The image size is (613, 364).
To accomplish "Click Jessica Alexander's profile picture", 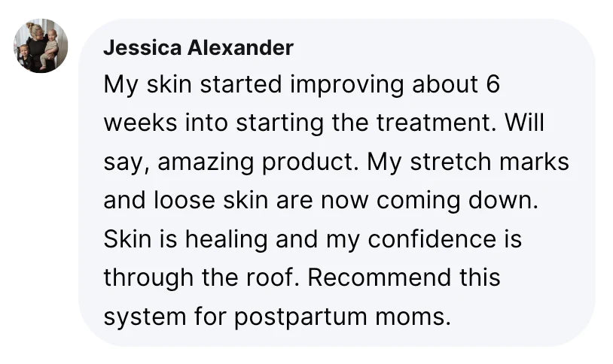I will pyautogui.click(x=41, y=46).
